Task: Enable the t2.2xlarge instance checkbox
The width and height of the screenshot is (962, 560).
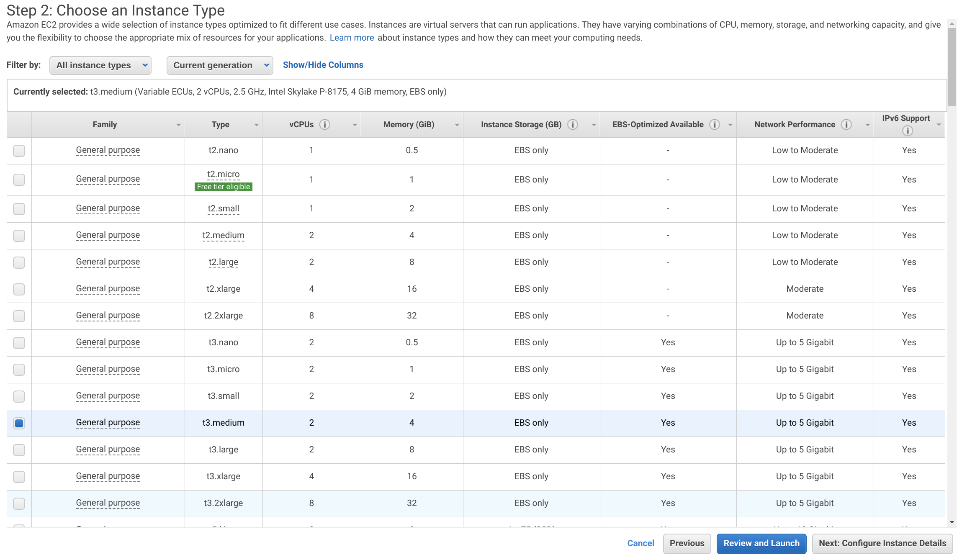Action: 19,315
